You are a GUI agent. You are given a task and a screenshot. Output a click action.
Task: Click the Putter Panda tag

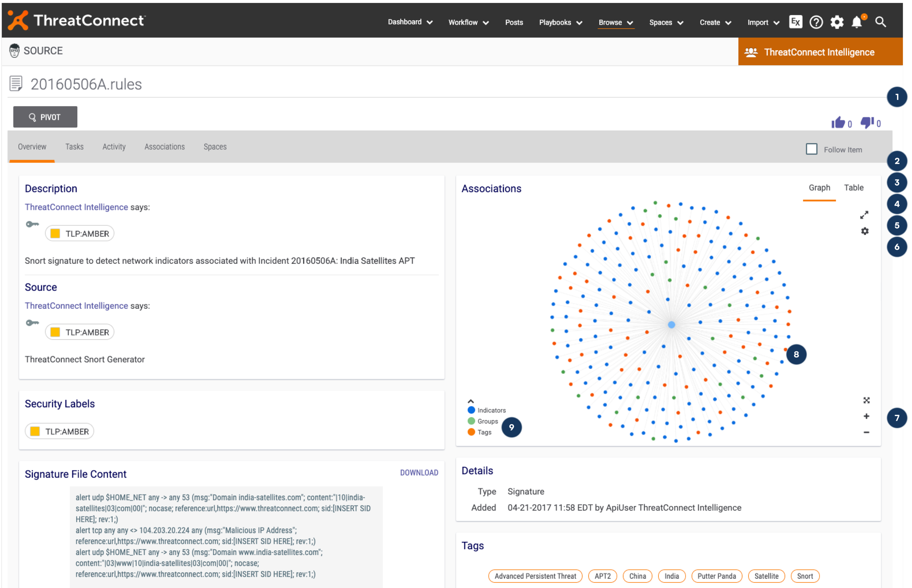point(716,576)
